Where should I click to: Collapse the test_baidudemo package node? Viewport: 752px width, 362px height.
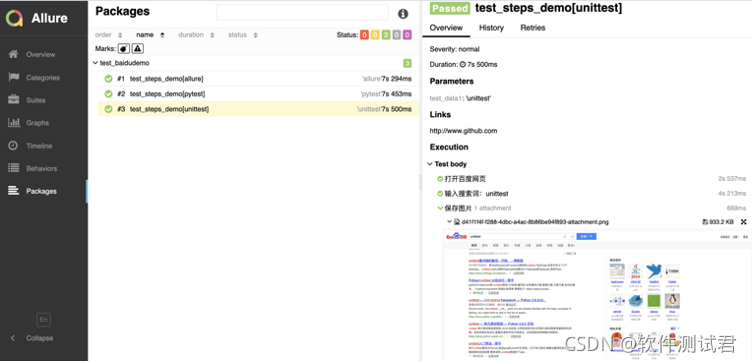tap(96, 63)
